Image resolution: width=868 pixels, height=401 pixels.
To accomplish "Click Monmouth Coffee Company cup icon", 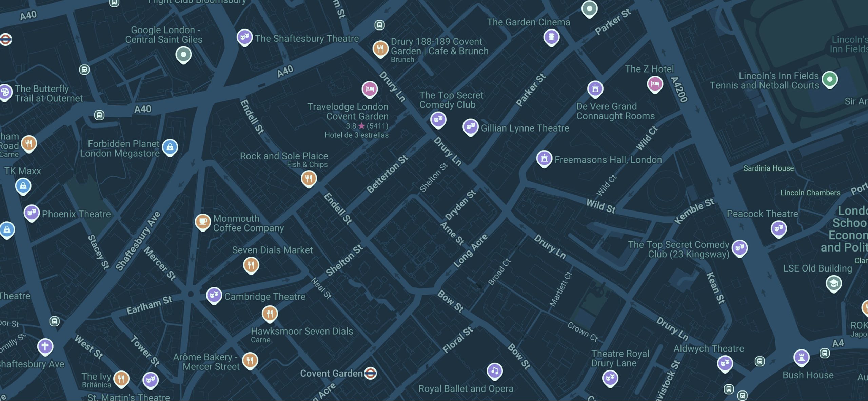I will 203,222.
